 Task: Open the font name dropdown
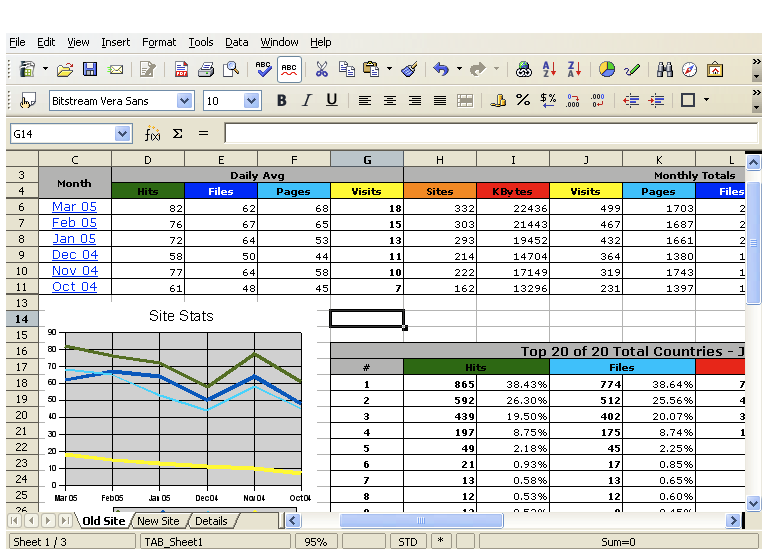coord(184,100)
